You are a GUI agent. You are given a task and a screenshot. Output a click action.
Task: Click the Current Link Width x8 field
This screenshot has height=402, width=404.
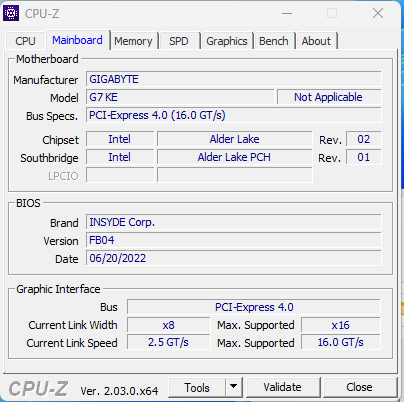(169, 325)
